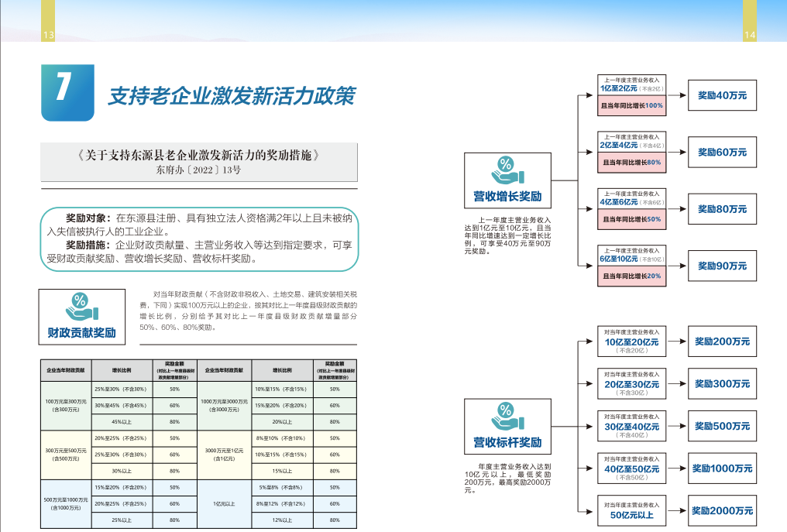The height and width of the screenshot is (532, 787).
Task: Select the page number 13 marker
Action: click(48, 35)
